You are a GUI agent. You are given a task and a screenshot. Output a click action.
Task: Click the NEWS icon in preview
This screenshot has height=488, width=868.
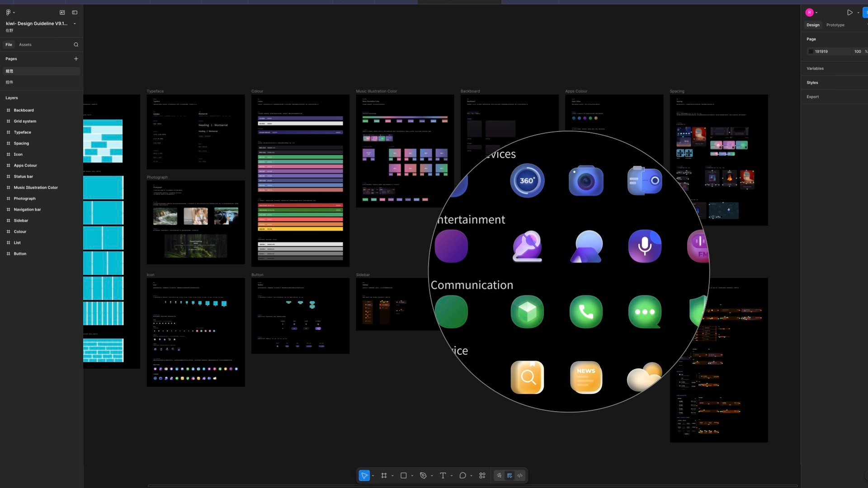(586, 377)
